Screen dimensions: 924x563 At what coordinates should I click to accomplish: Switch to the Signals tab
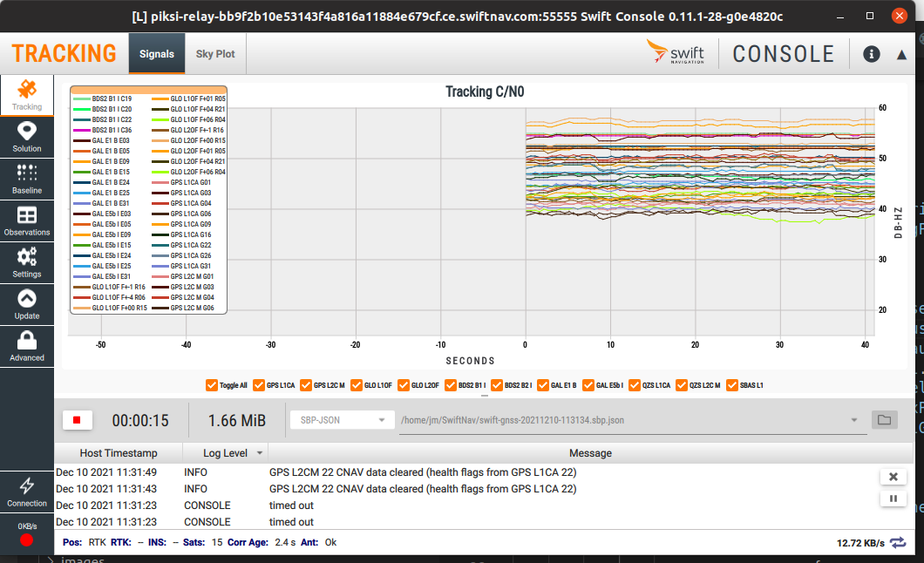(x=157, y=53)
